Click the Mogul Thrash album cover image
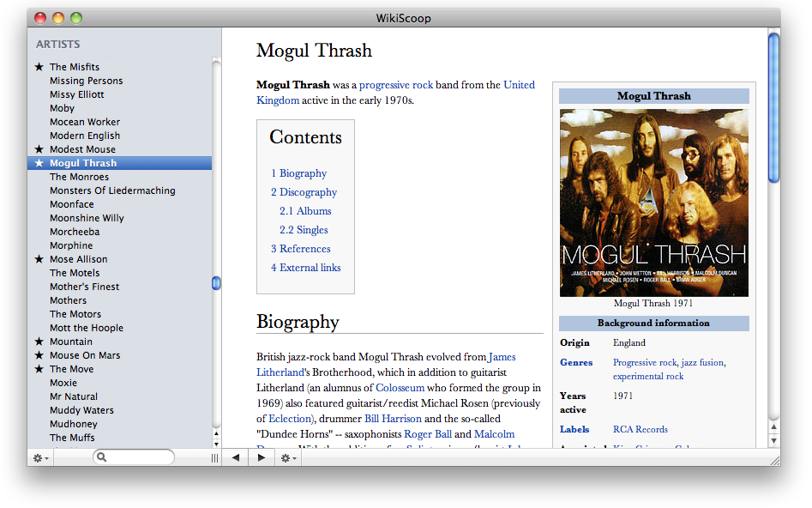 pos(654,203)
